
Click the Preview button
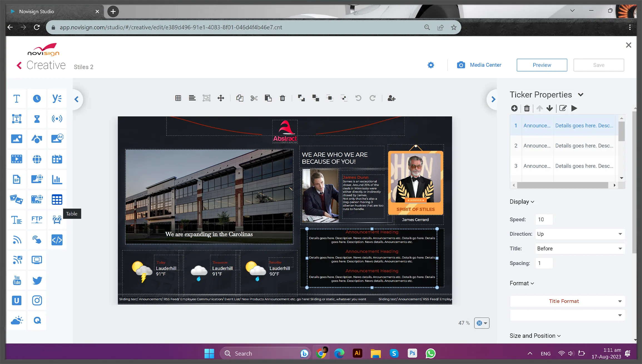click(541, 65)
